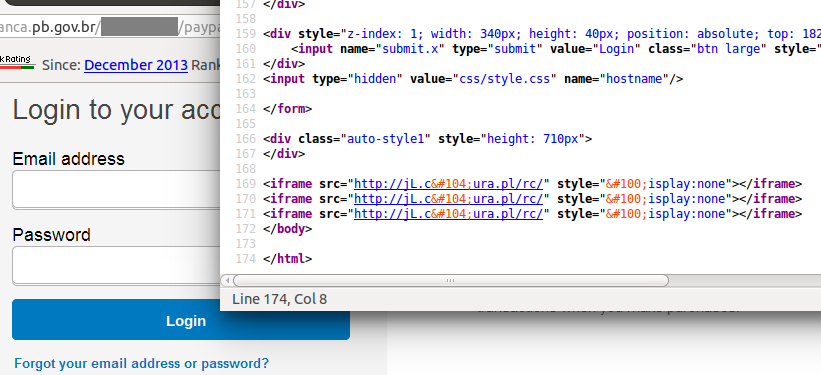Click the 'auto-style1' class value
821x375 pixels.
(x=385, y=139)
